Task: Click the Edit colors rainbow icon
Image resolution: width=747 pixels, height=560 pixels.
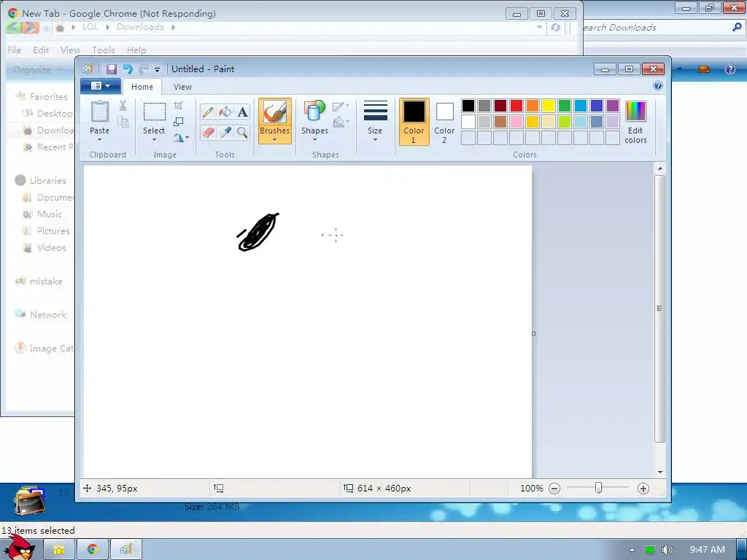Action: coord(635,112)
